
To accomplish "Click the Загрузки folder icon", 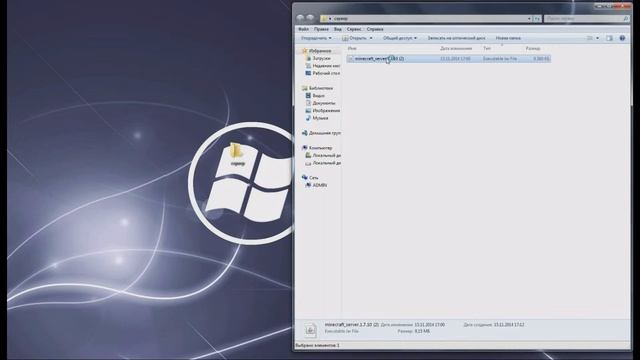I will [309, 58].
